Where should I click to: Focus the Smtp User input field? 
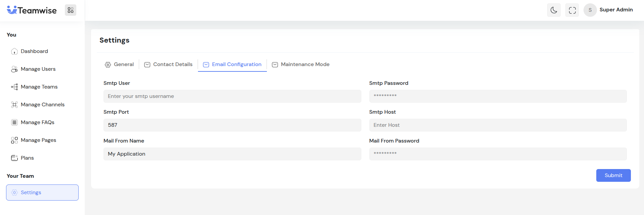tap(232, 96)
